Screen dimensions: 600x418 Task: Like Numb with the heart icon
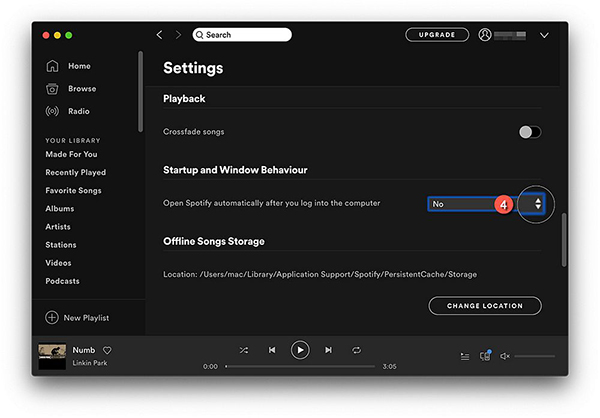(107, 350)
